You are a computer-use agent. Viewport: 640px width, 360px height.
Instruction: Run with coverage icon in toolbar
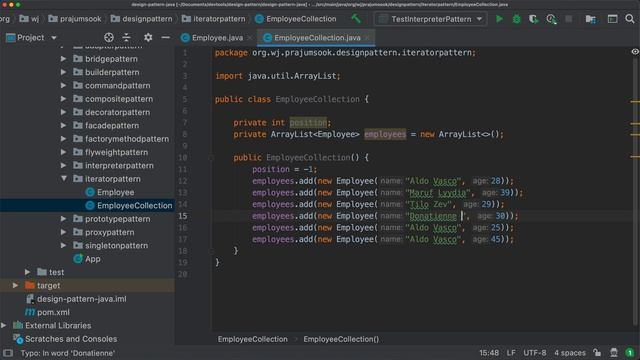(x=533, y=19)
